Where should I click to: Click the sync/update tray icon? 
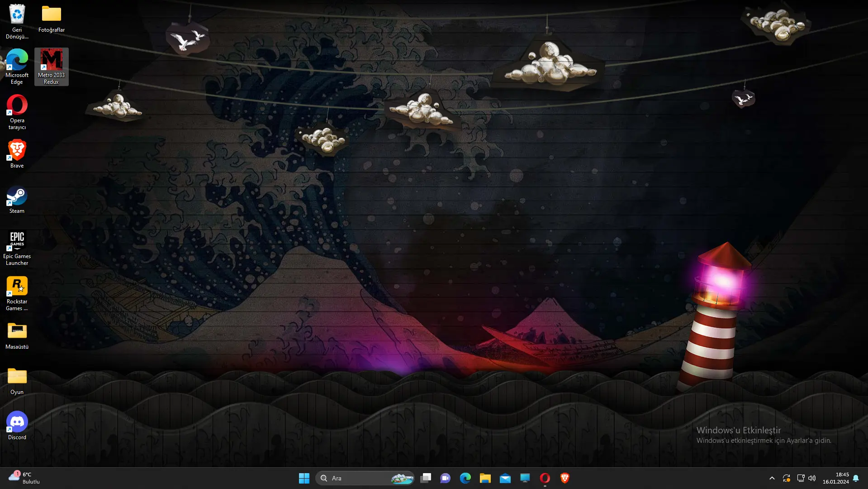pyautogui.click(x=787, y=478)
